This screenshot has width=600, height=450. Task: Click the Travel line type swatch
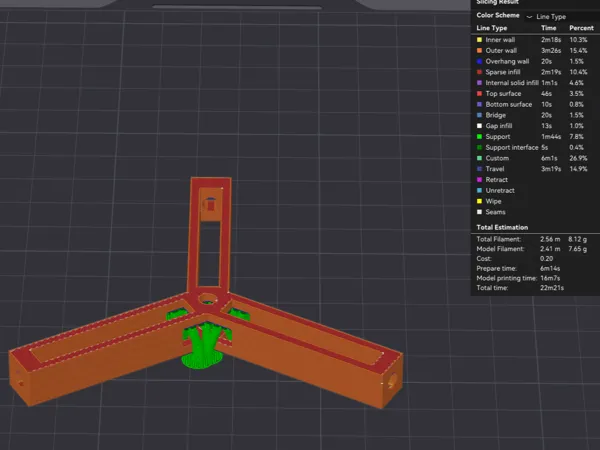(x=479, y=169)
